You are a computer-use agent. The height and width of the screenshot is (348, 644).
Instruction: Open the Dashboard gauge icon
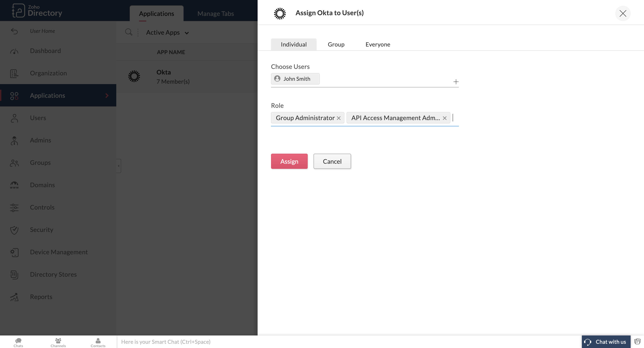14,51
